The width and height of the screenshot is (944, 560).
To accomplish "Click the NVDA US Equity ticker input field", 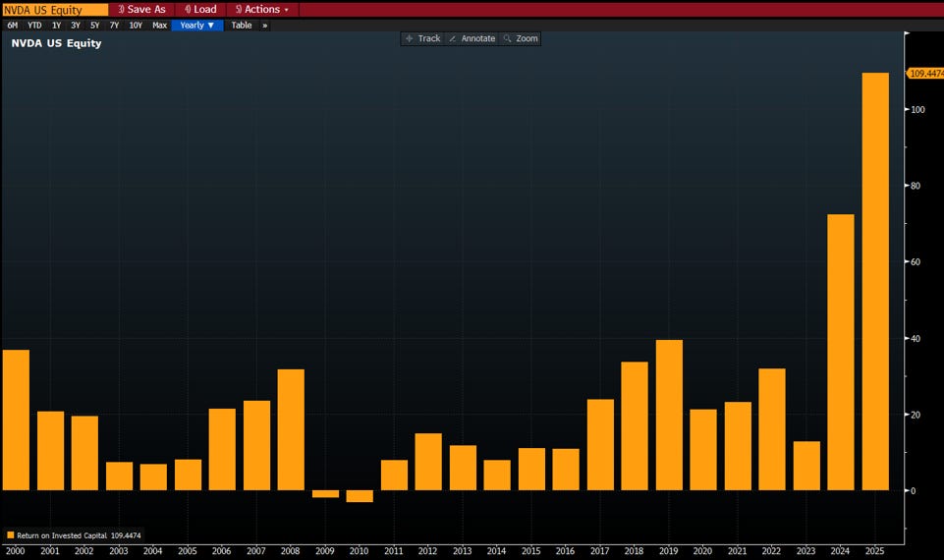I will click(55, 10).
